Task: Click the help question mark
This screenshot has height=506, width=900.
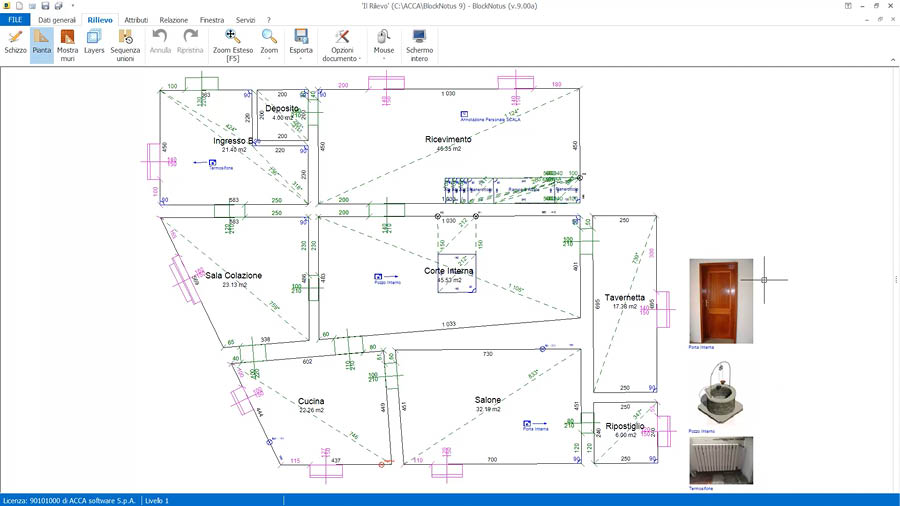Action: 268,20
